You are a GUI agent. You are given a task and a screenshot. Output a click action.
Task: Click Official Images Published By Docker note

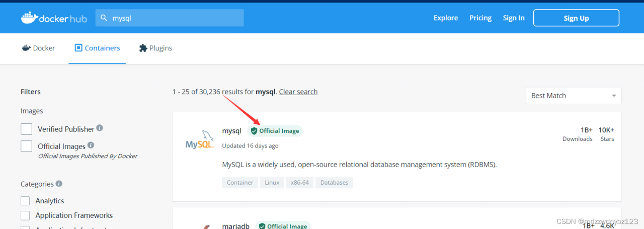[88, 156]
